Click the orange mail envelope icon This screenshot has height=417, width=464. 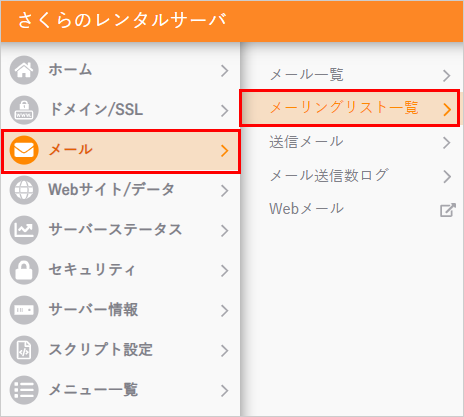(x=24, y=150)
